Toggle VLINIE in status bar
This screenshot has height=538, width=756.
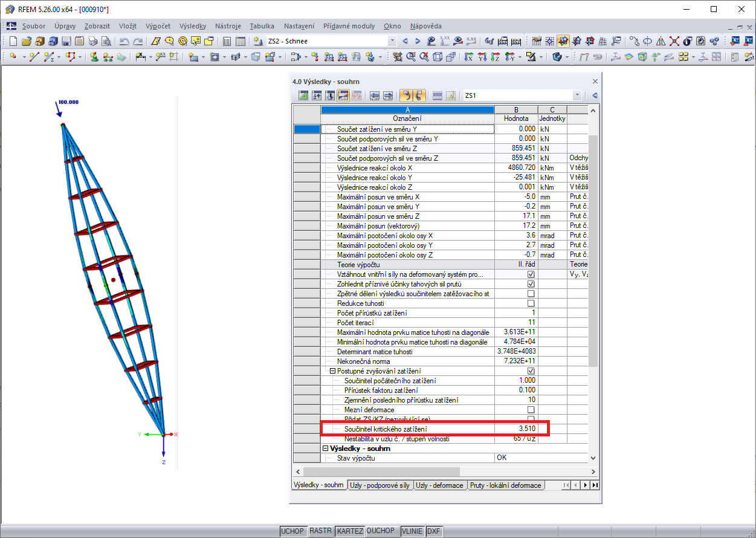(x=412, y=531)
